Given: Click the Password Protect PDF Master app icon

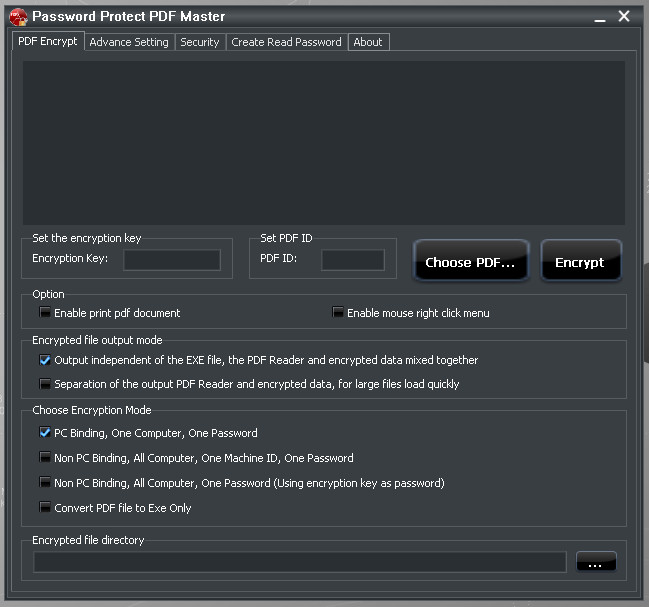Looking at the screenshot, I should point(18,17).
